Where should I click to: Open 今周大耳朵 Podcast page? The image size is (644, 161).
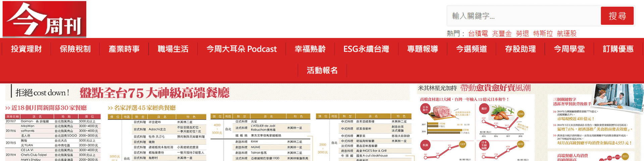(x=241, y=49)
